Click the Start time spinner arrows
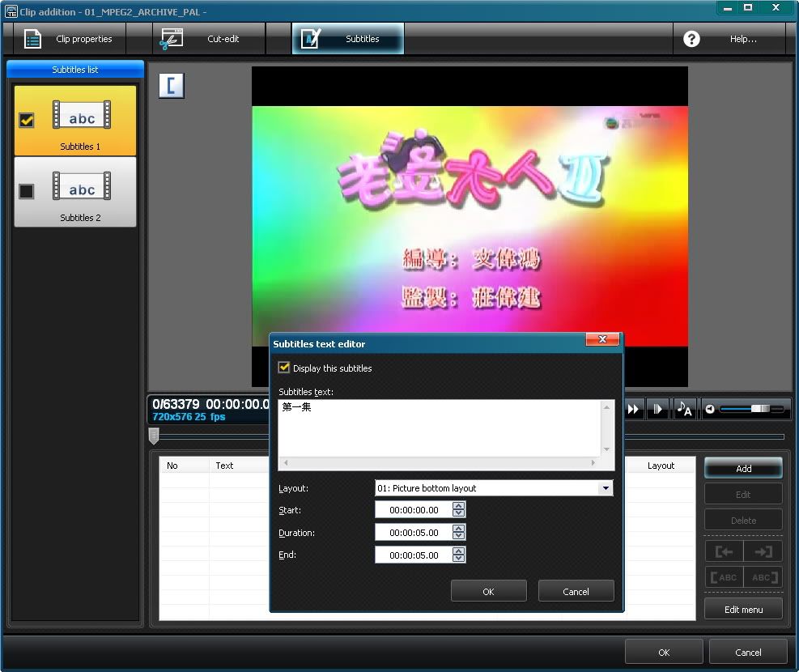Viewport: 799px width, 672px height. tap(459, 510)
